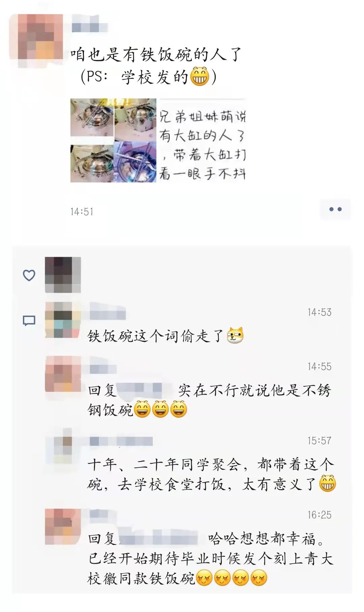
Task: View the purple bowl photo thumbnail
Action: tap(135, 162)
